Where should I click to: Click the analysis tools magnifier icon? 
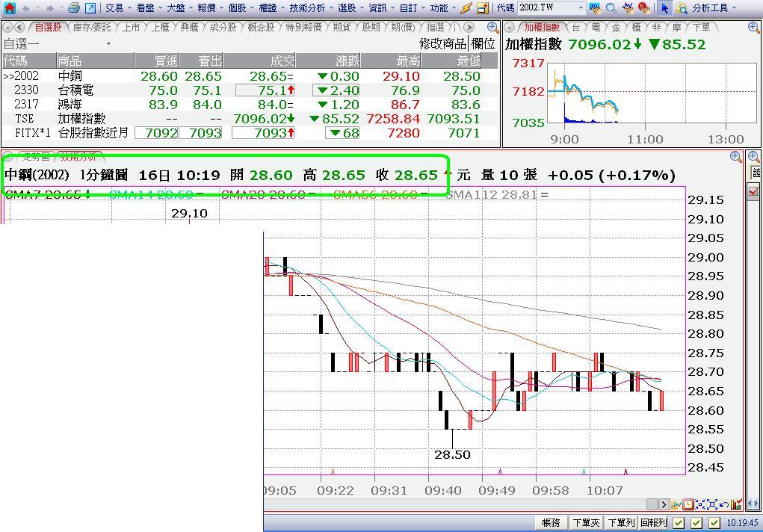pos(682,7)
